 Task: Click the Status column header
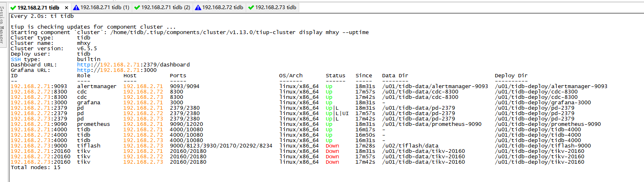pos(336,76)
